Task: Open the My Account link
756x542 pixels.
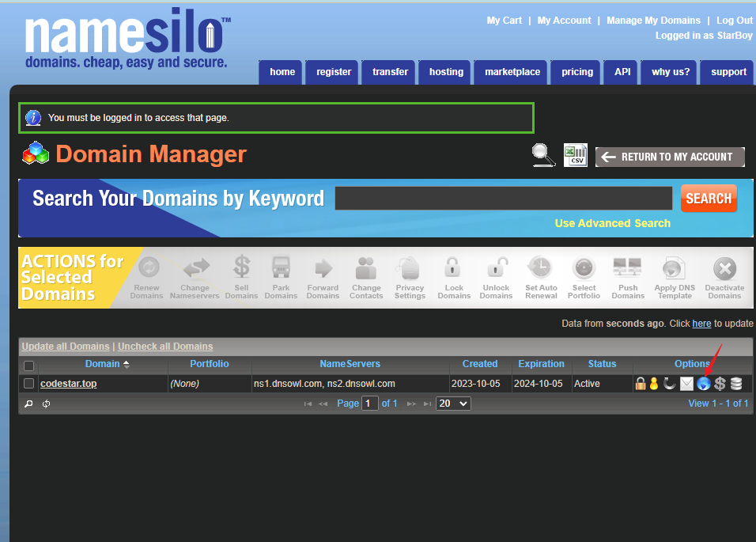Action: coord(564,21)
